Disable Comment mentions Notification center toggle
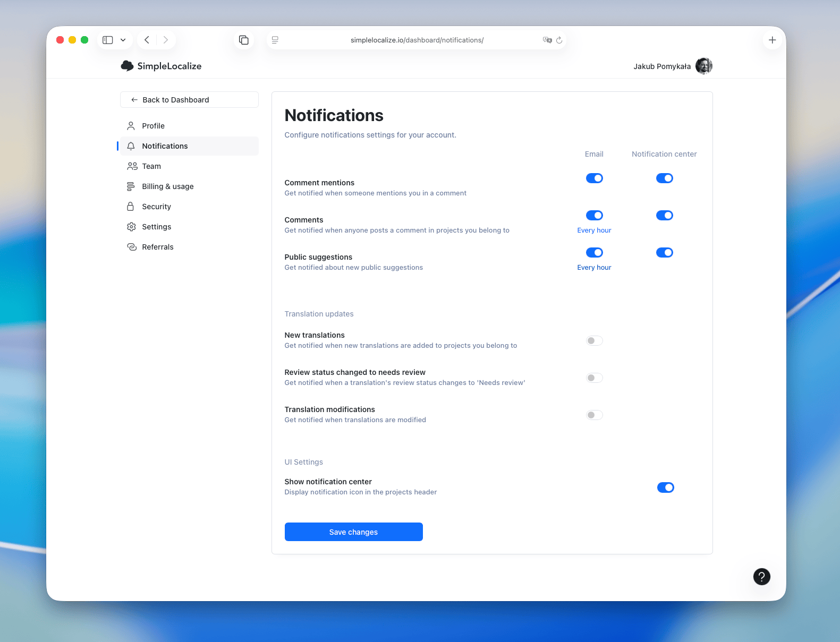The image size is (840, 642). point(665,178)
